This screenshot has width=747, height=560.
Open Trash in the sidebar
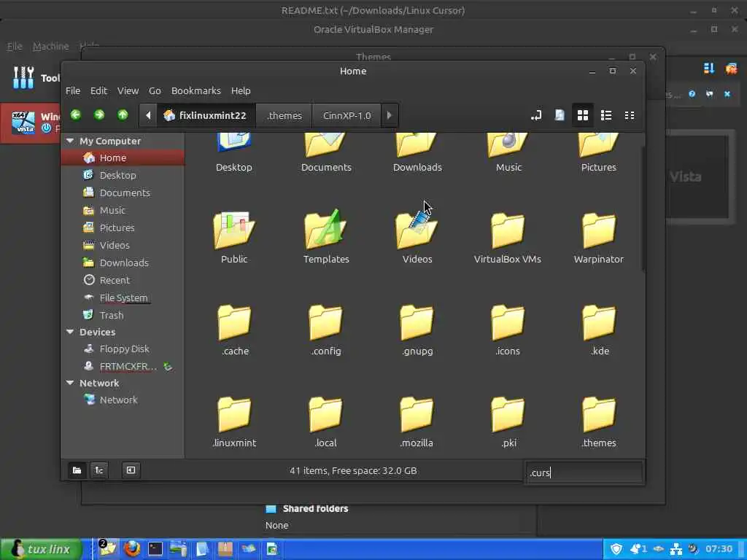click(123, 315)
